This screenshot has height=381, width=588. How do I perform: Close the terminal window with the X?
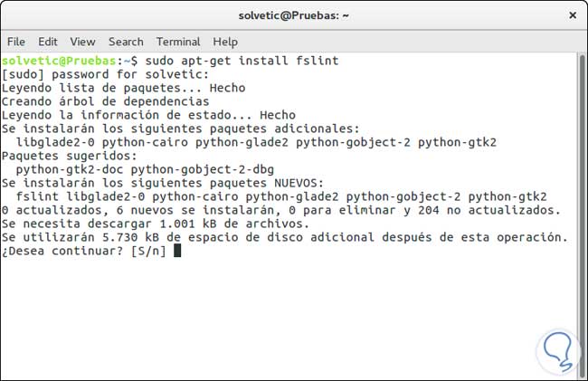pyautogui.click(x=573, y=14)
